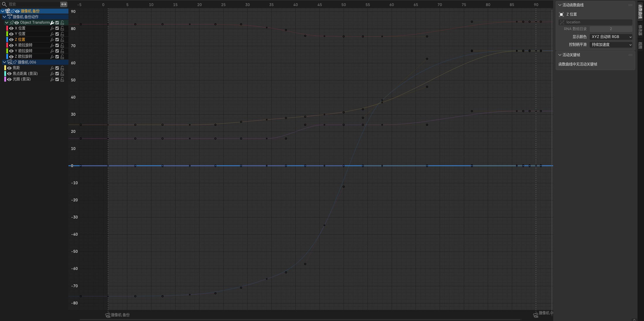This screenshot has width=644, height=321.
Task: Collapse the 摄像机.备份动作 action group
Action: point(4,17)
